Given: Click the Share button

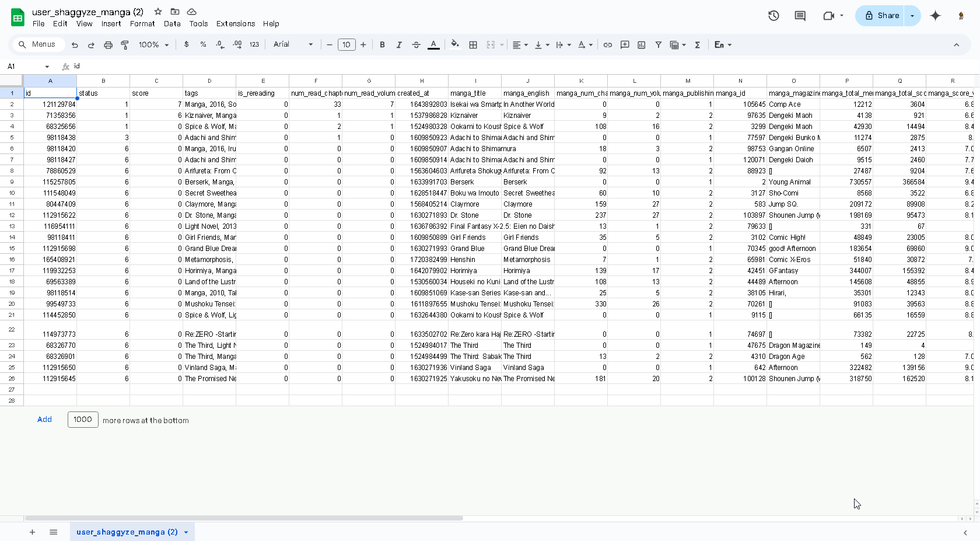Looking at the screenshot, I should tap(881, 16).
